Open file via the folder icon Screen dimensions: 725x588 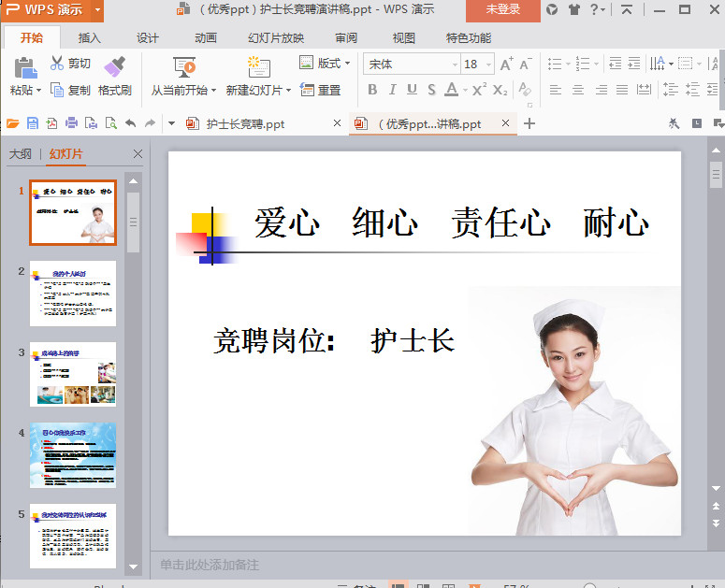point(13,123)
